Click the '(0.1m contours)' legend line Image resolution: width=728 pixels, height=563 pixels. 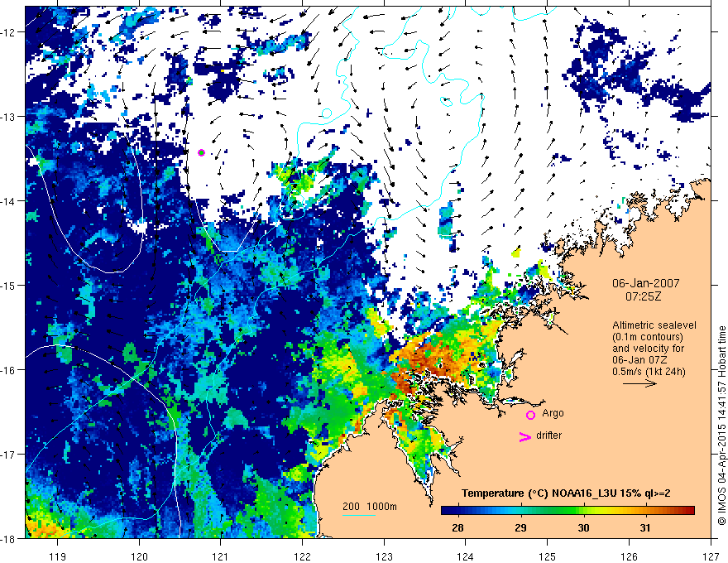tap(648, 337)
